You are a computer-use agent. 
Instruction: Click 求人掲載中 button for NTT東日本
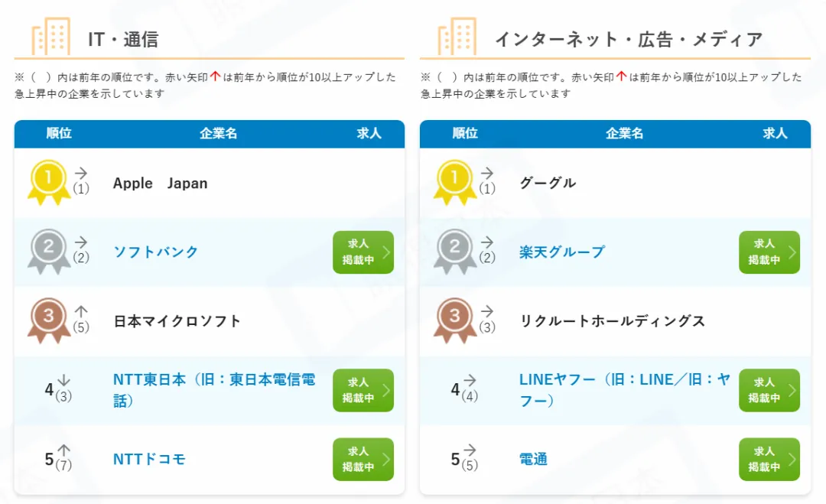[x=363, y=390]
